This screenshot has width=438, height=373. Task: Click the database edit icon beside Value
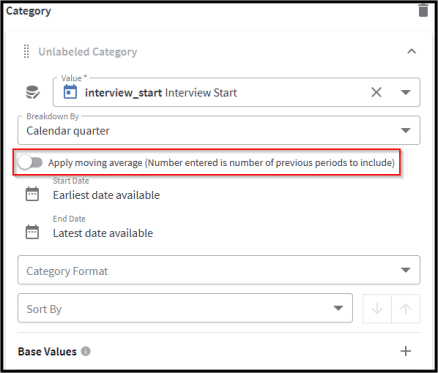point(33,92)
